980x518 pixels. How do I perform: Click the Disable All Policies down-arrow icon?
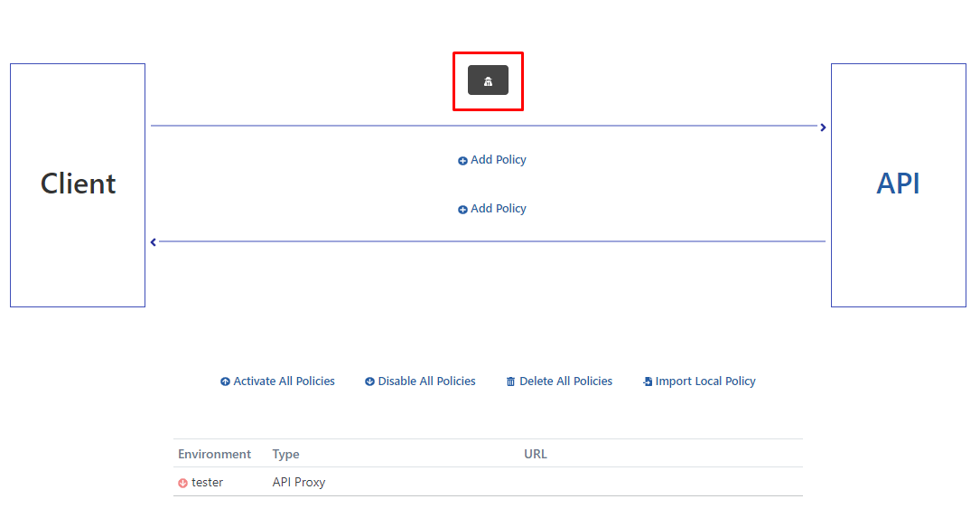[369, 382]
